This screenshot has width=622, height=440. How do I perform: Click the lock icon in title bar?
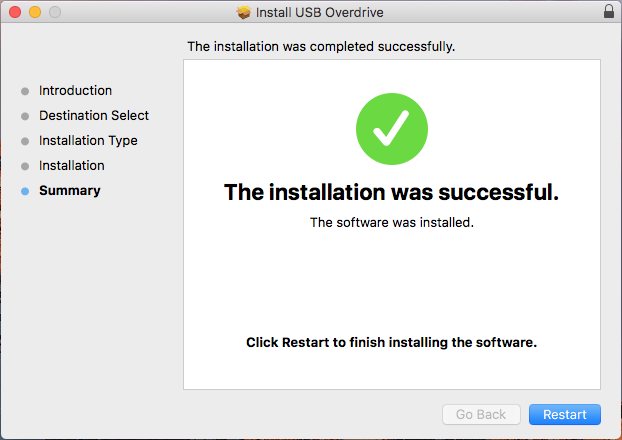[x=609, y=12]
